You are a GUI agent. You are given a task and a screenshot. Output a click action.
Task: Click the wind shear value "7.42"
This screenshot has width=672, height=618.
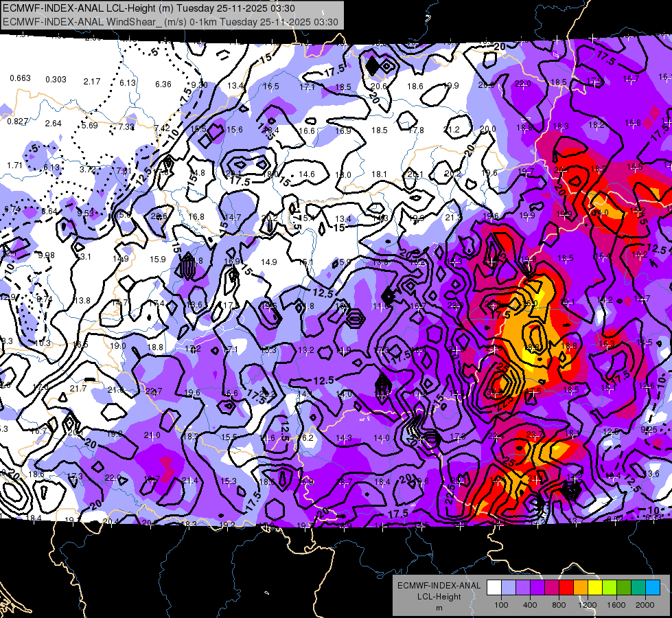(x=162, y=128)
